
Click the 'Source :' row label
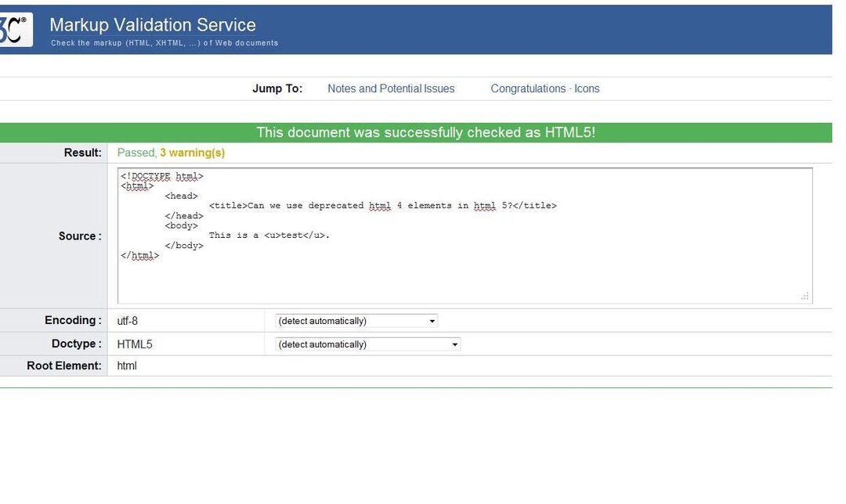point(80,236)
